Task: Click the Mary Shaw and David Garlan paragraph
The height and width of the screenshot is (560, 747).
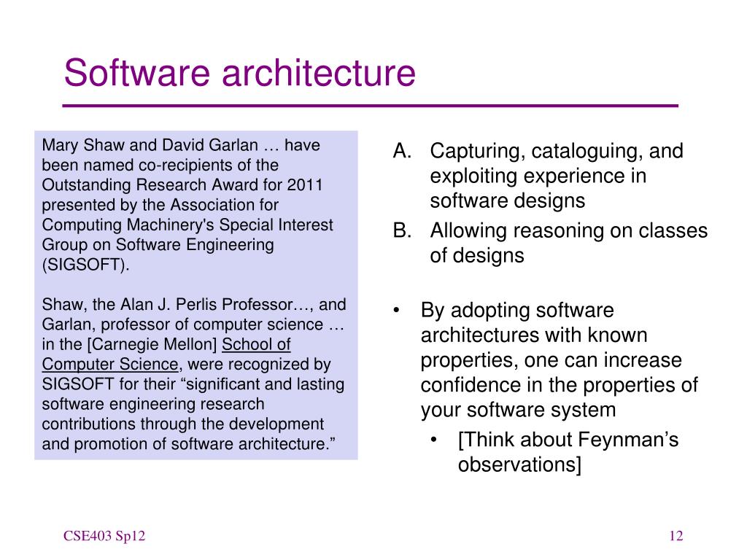Action: click(187, 205)
